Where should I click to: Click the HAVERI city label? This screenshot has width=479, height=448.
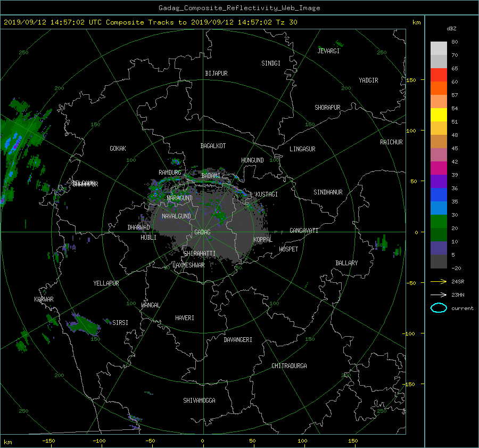coord(185,318)
